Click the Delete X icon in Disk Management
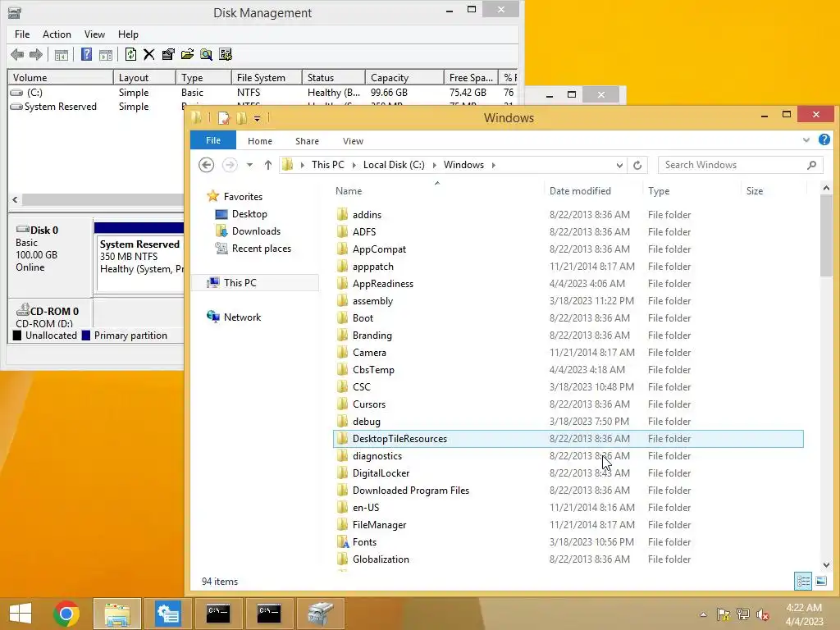 tap(149, 54)
